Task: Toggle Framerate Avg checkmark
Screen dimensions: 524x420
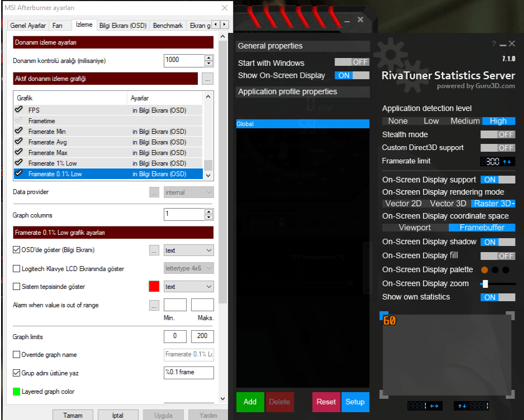Action: (x=19, y=142)
